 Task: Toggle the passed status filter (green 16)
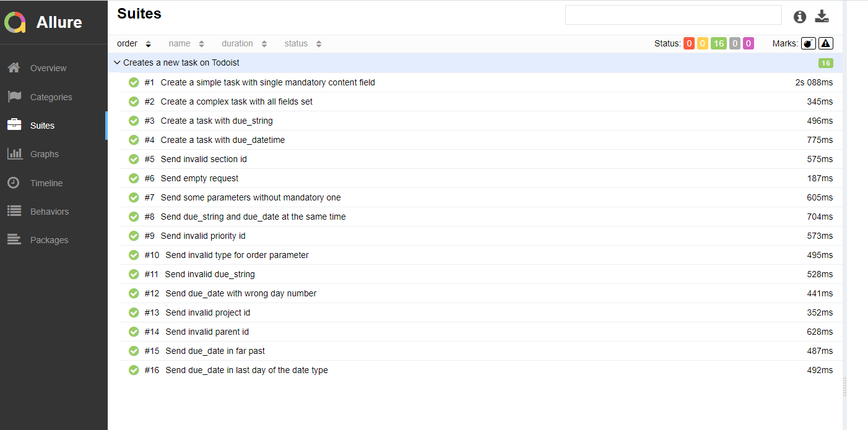718,43
